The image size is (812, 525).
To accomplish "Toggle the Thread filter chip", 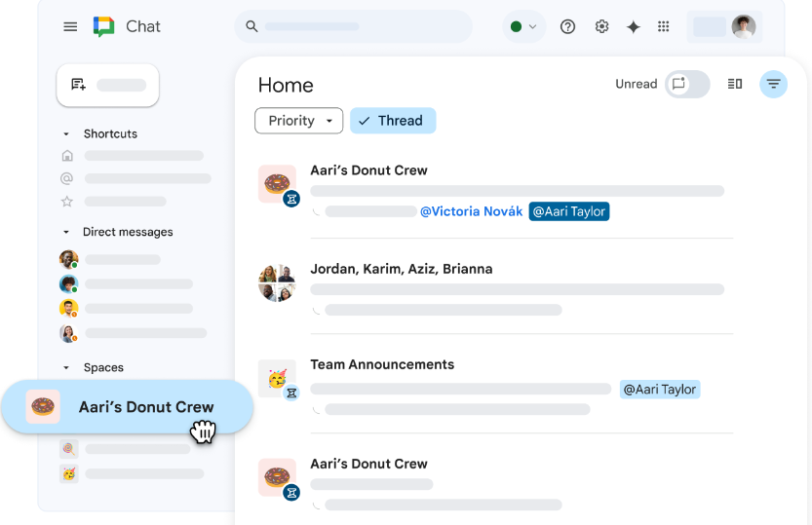I will [393, 121].
